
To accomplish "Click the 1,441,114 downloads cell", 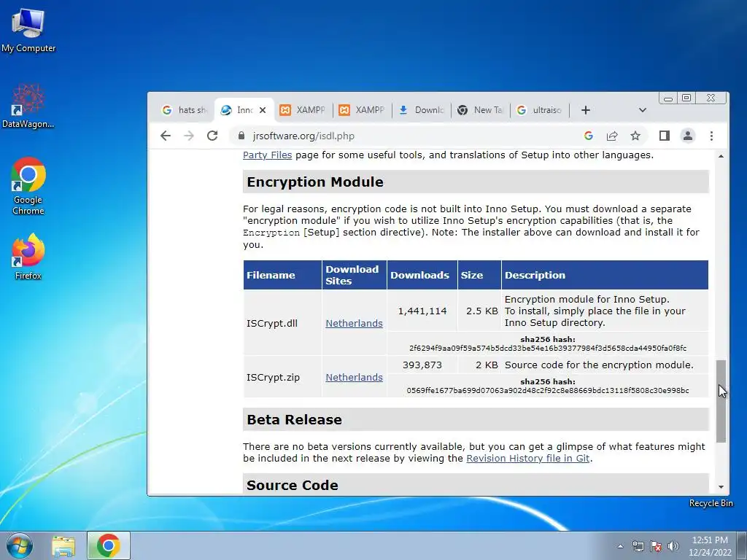I will pyautogui.click(x=422, y=311).
